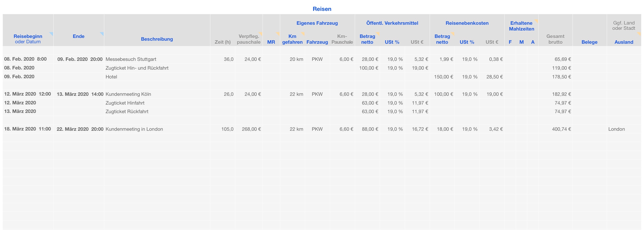The height and width of the screenshot is (230, 644).
Task: Click the Zugticket Rückfahrt description cell
Action: [127, 112]
